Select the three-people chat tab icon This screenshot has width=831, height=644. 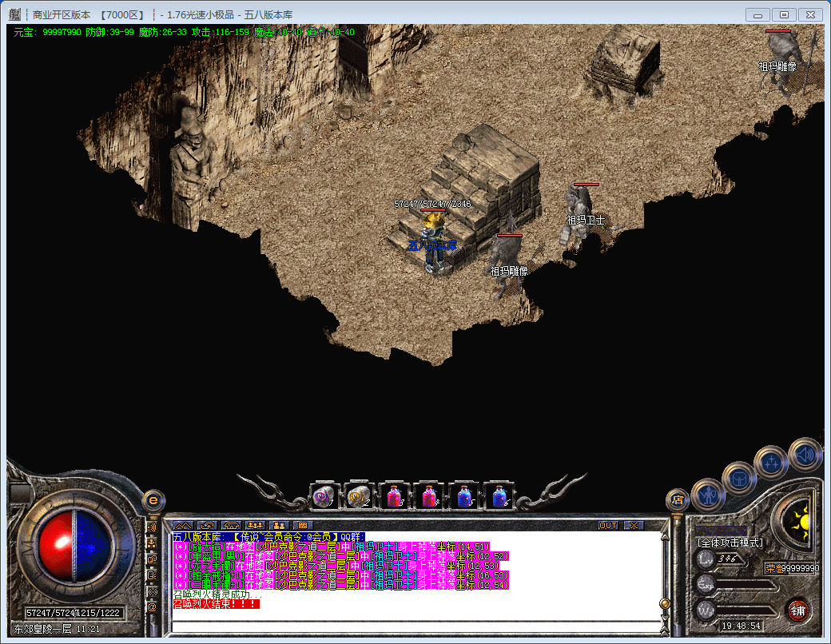click(x=255, y=525)
